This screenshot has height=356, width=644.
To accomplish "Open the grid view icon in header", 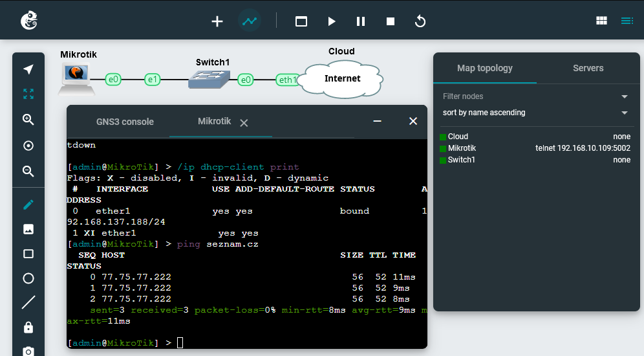I will point(601,21).
